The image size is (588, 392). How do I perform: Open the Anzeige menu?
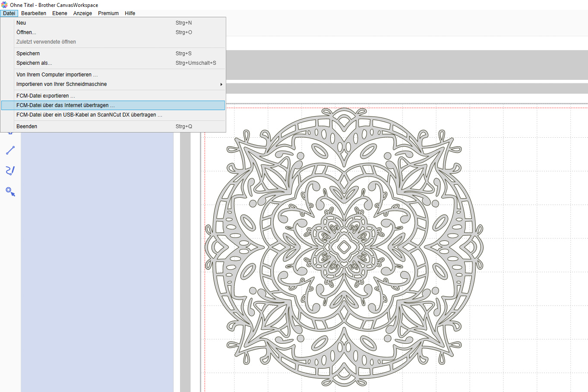click(x=82, y=13)
